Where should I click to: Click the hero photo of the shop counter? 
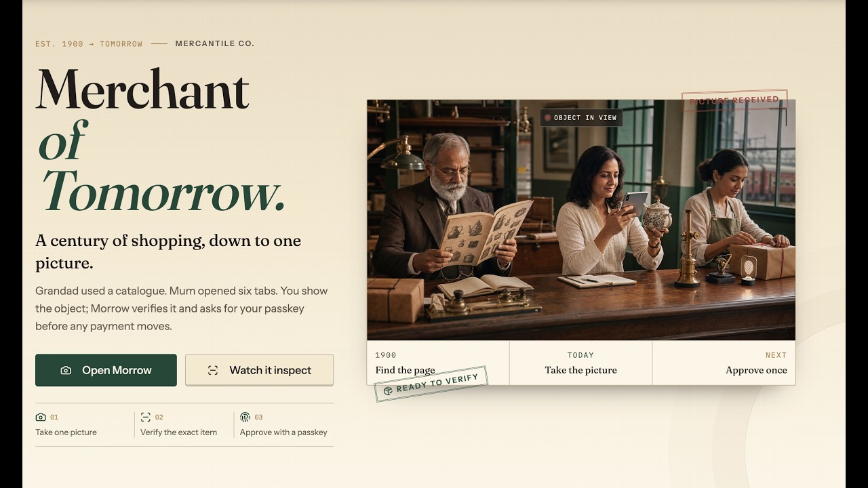(581, 220)
